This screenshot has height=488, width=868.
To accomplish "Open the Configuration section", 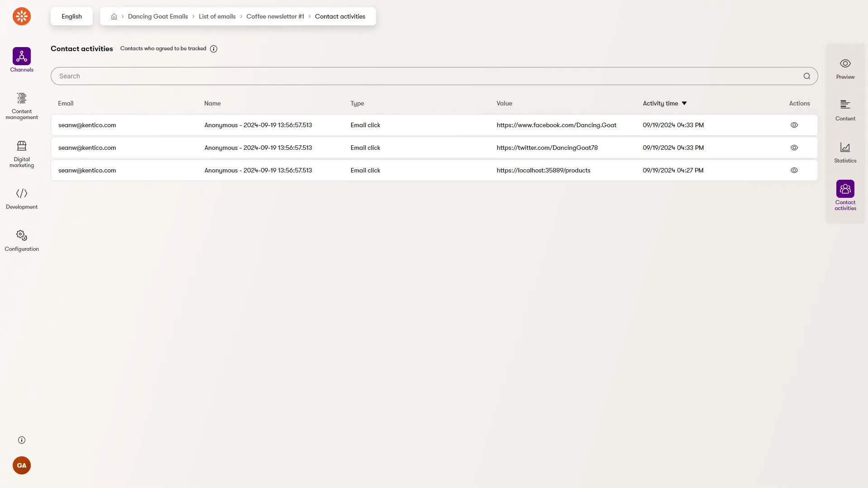I will (x=22, y=241).
